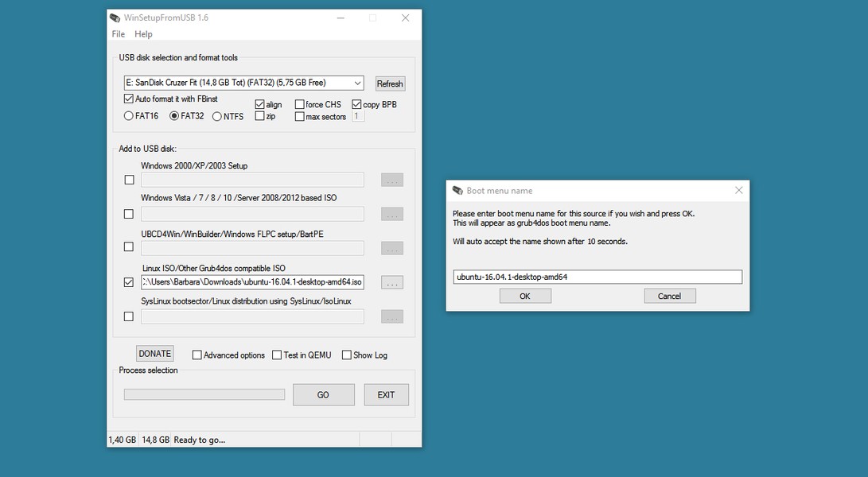Click OK in the Boot menu name dialog
This screenshot has height=477, width=868.
coord(525,296)
